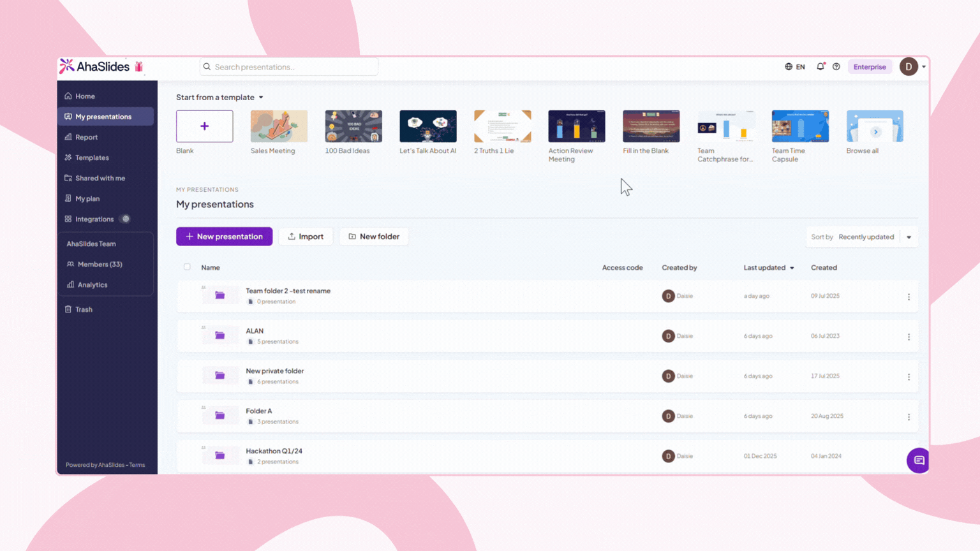Click the Folder A folder icon
This screenshot has height=551, width=980.
click(x=220, y=416)
